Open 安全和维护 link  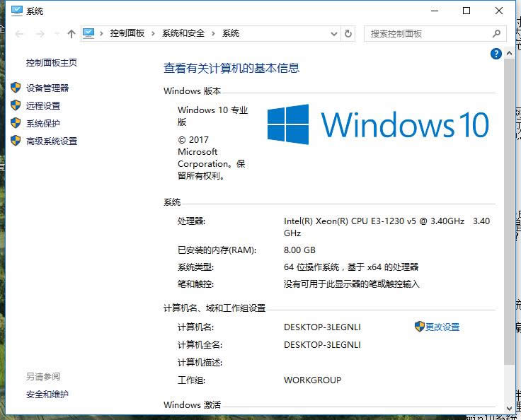pos(47,394)
